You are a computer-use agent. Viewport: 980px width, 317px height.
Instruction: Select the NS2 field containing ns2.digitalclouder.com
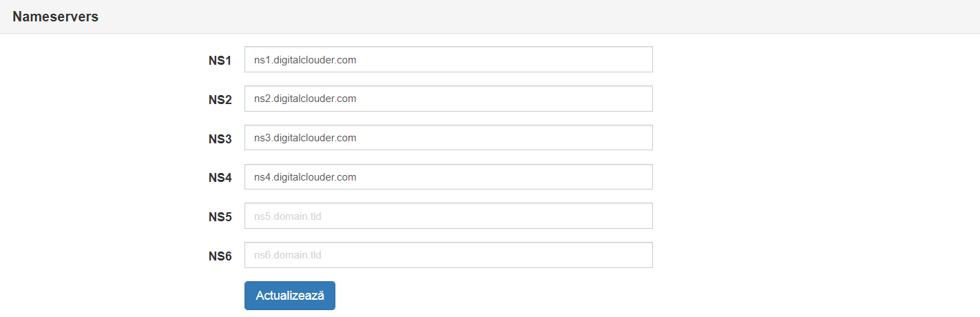point(448,99)
